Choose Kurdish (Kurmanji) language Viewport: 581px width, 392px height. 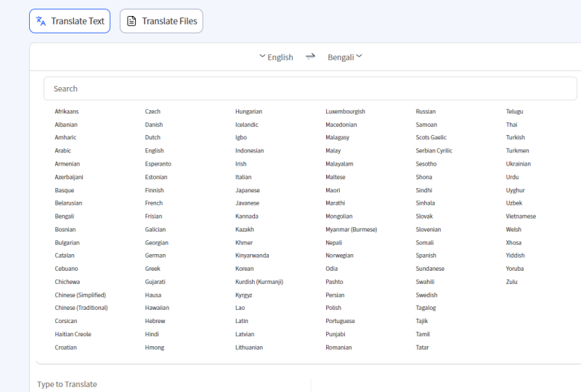[x=259, y=282]
